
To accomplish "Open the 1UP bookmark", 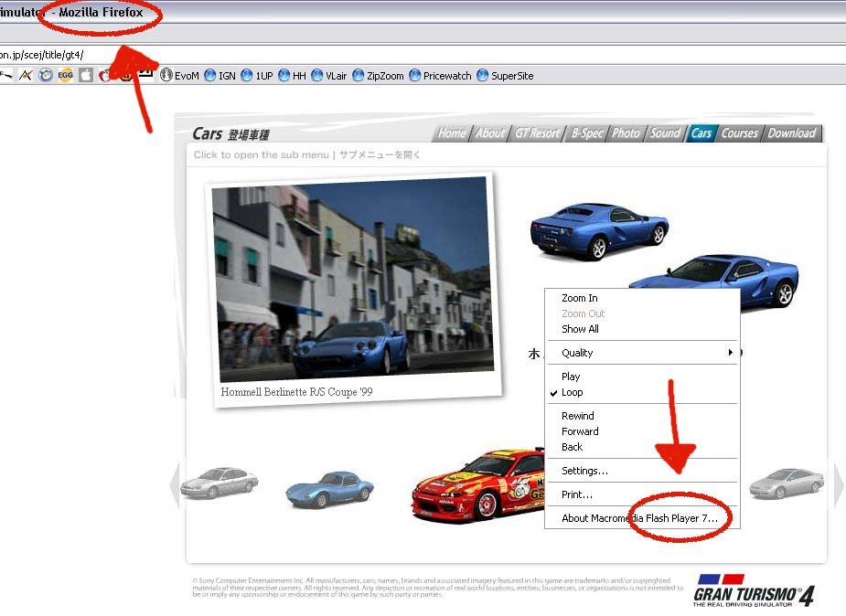I will pyautogui.click(x=257, y=76).
